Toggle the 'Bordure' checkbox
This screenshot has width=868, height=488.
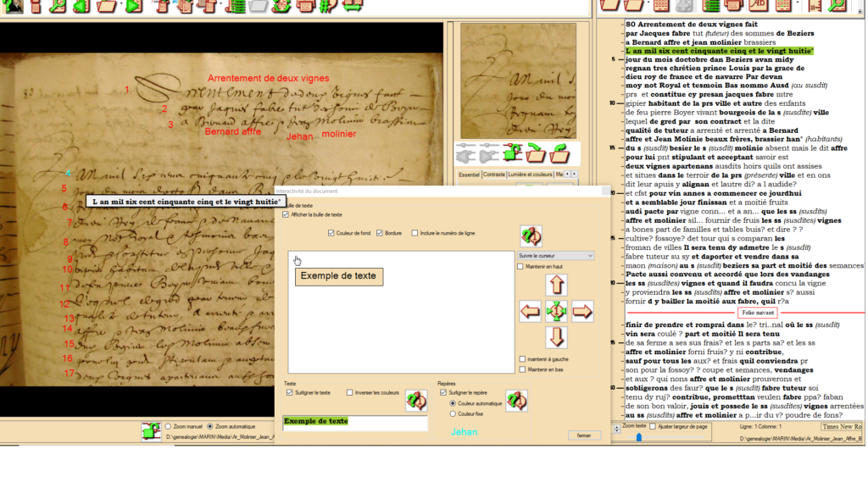[379, 234]
